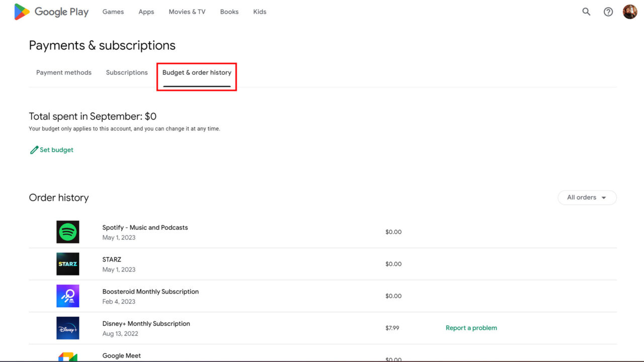Open help using the question mark icon
The width and height of the screenshot is (644, 362).
point(608,12)
